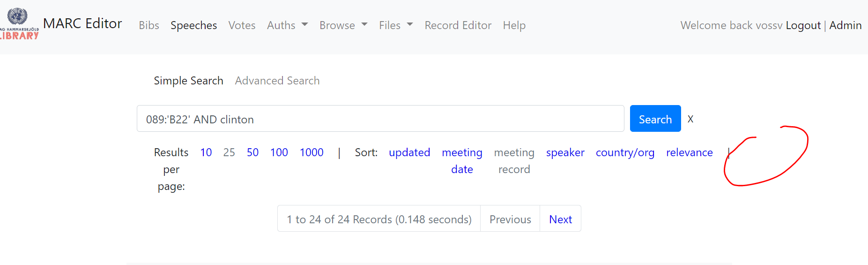Clear the search with the X
Viewport: 868px width, 265px height.
[690, 119]
